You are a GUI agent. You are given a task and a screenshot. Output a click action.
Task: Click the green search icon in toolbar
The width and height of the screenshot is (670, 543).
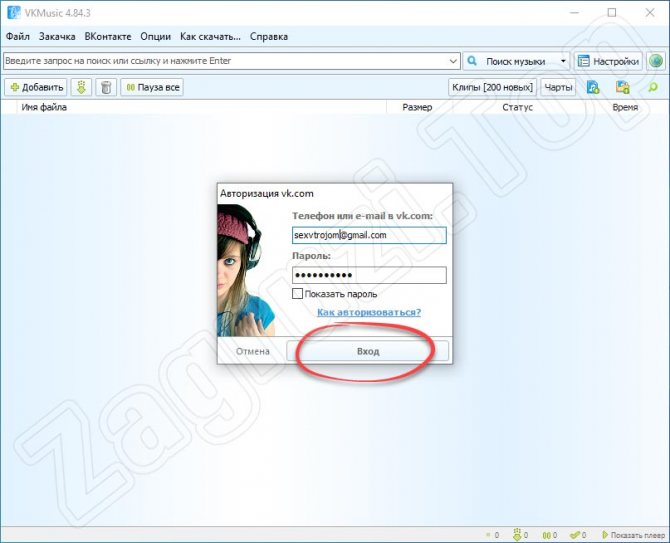click(653, 87)
